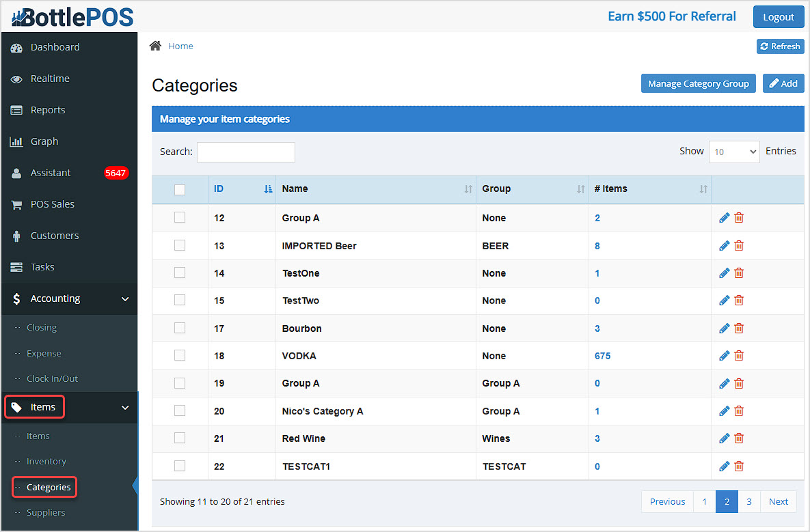Check the checkbox for IMPORTED Beer row

coord(180,245)
